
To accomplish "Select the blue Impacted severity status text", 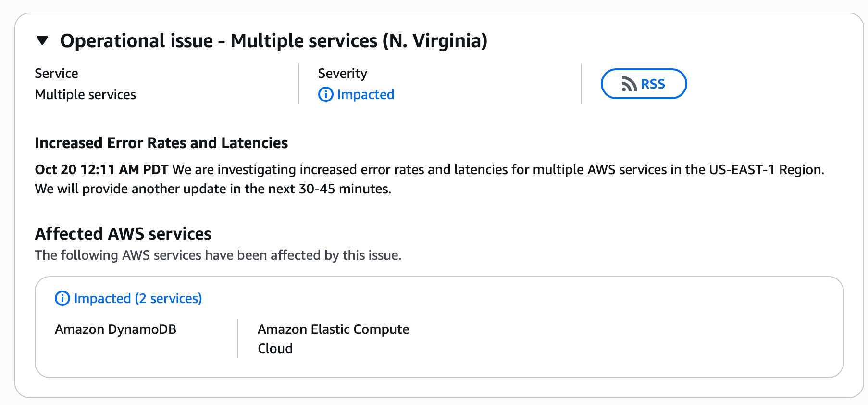I will 365,95.
